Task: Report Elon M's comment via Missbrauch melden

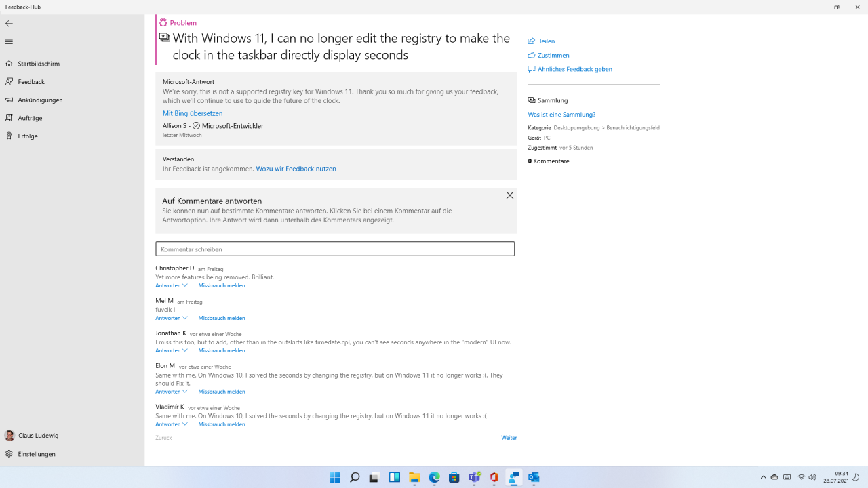Action: [x=222, y=392]
